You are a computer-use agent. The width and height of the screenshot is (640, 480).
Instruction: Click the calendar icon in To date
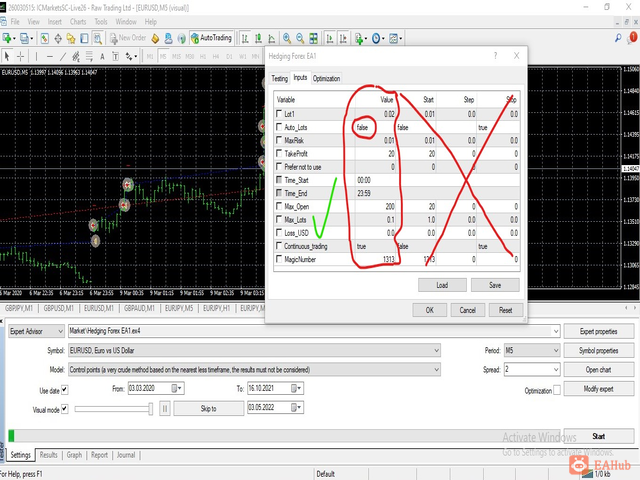[294, 388]
